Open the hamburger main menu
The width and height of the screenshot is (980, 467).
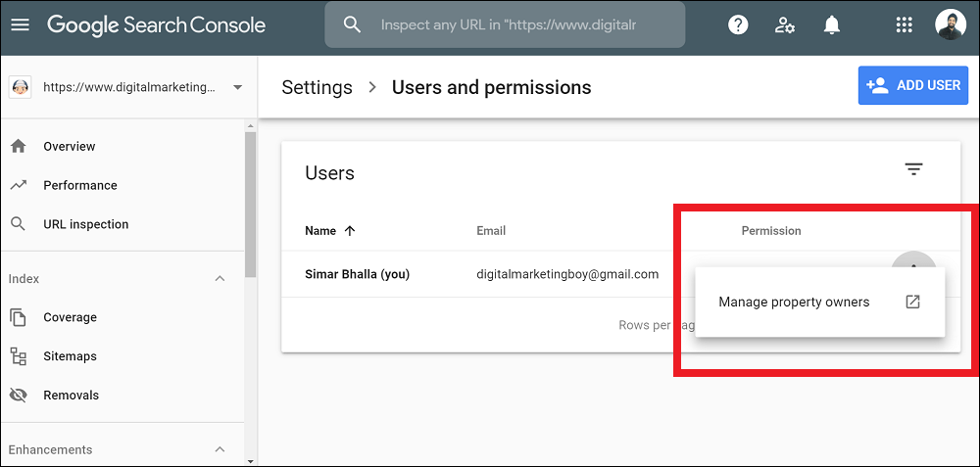[x=20, y=25]
